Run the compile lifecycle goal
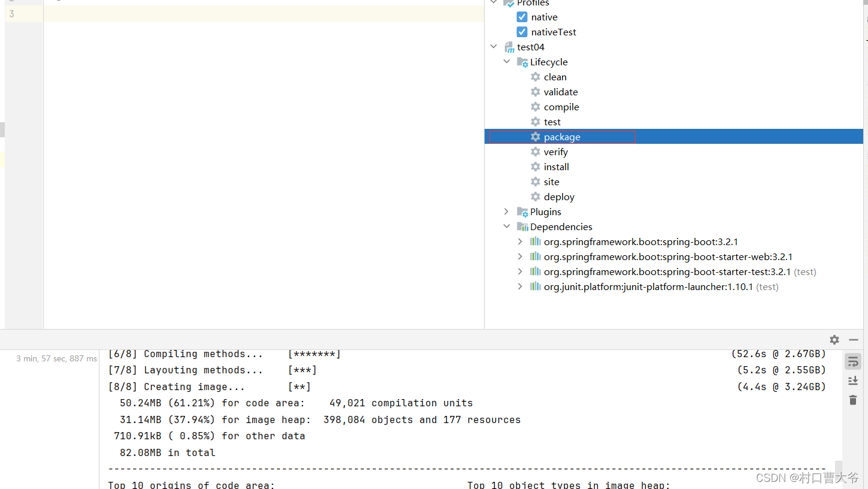868x489 pixels. click(x=561, y=107)
